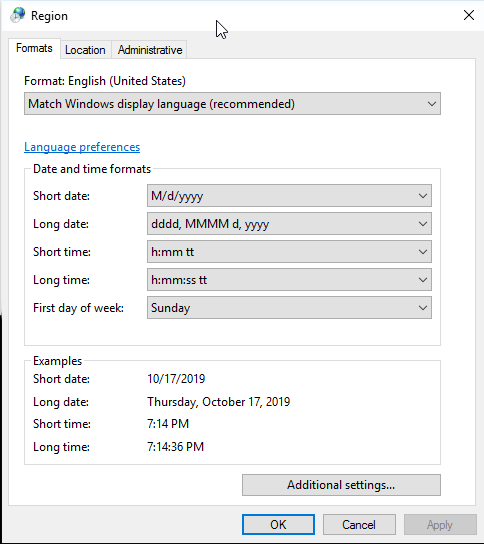Click the Long date dropdown arrow
Image resolution: width=484 pixels, height=544 pixels.
pyautogui.click(x=423, y=224)
